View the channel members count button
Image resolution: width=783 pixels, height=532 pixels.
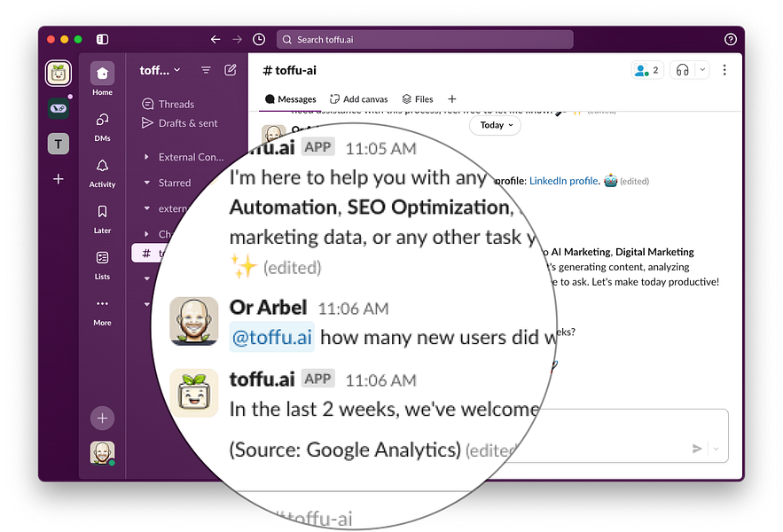pyautogui.click(x=647, y=70)
